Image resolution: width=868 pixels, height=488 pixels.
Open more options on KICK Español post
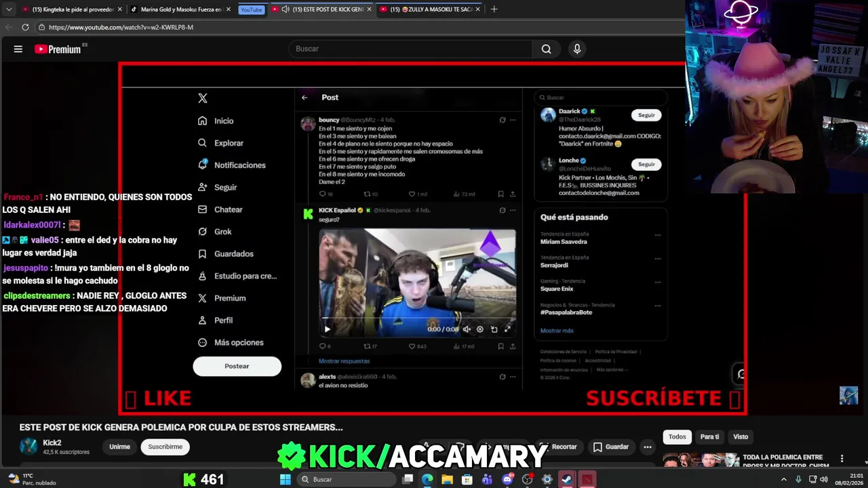tap(513, 210)
